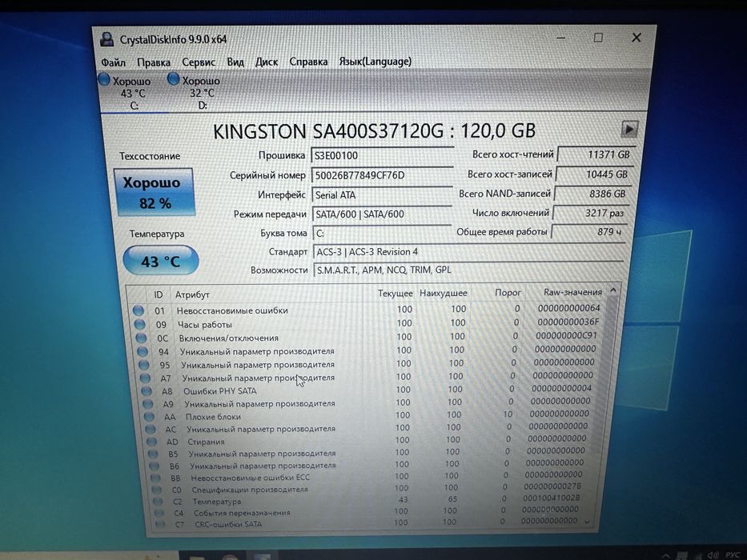This screenshot has width=747, height=560.
Task: Click status dot of row 01 Невосстановимые ошибки
Action: (x=139, y=310)
